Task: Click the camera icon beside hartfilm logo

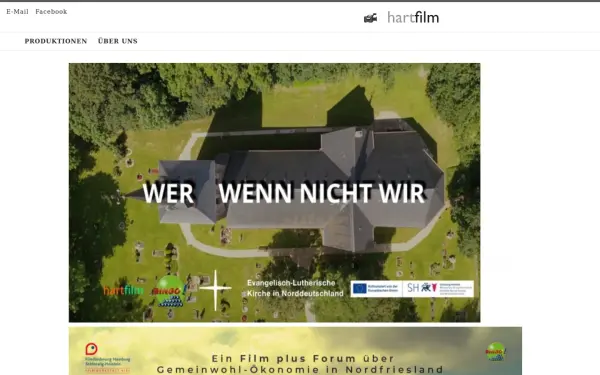Action: [370, 18]
